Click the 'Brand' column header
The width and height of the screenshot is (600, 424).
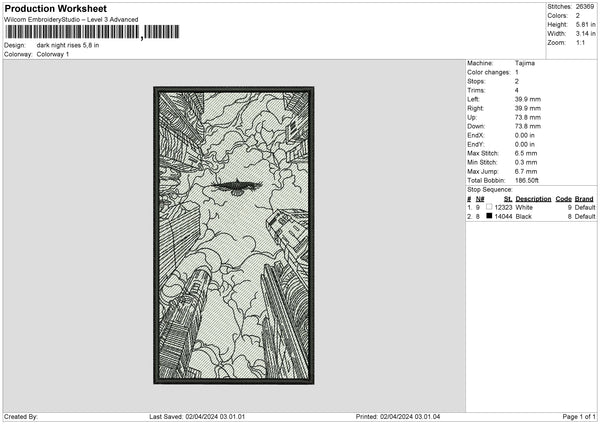(x=584, y=199)
